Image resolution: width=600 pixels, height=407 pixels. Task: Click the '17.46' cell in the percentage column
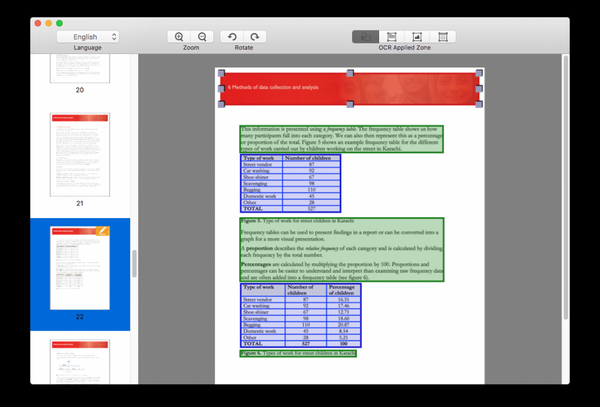tap(343, 306)
